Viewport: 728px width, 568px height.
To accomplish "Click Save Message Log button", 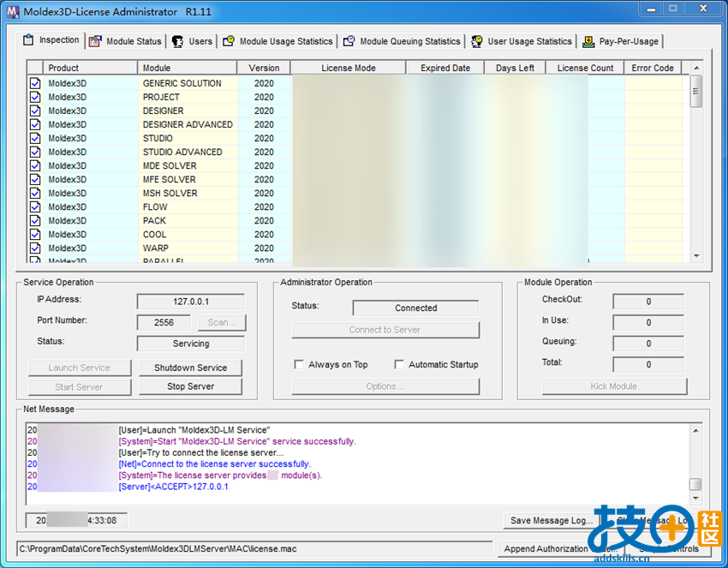I will [551, 521].
